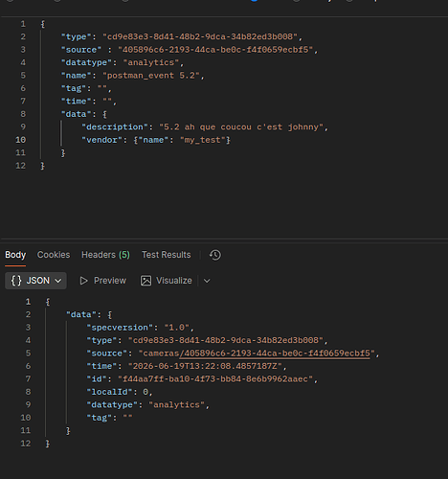This screenshot has height=479, width=448.
Task: Click the Preview button
Action: tap(102, 281)
